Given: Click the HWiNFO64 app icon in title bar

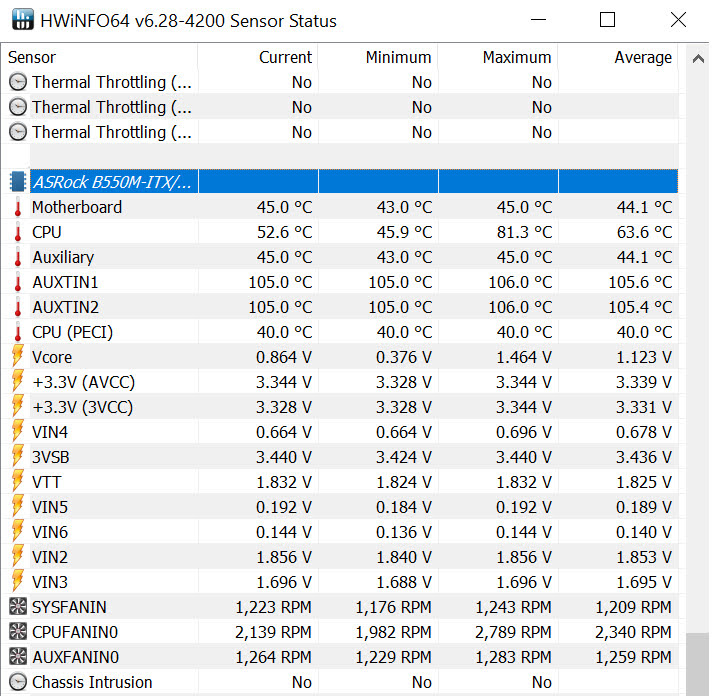Looking at the screenshot, I should tap(21, 21).
